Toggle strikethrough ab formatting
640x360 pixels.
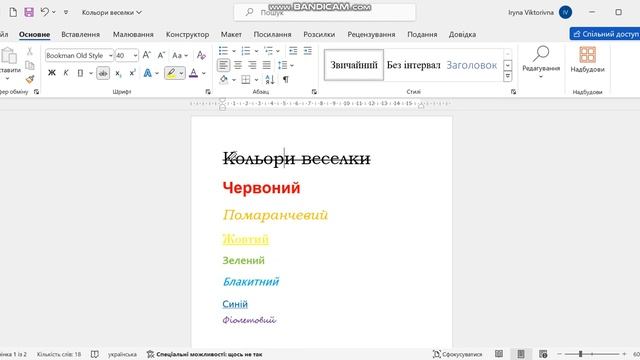[103, 73]
